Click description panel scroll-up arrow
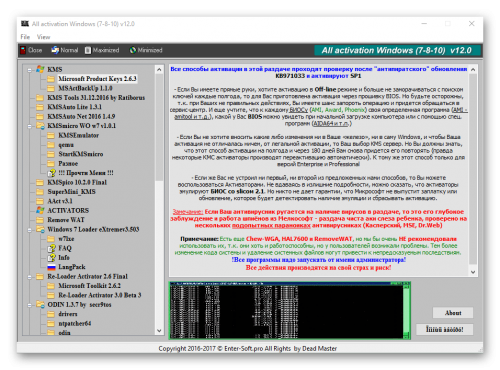Viewport: 500px width, 370px height. pos(473,70)
